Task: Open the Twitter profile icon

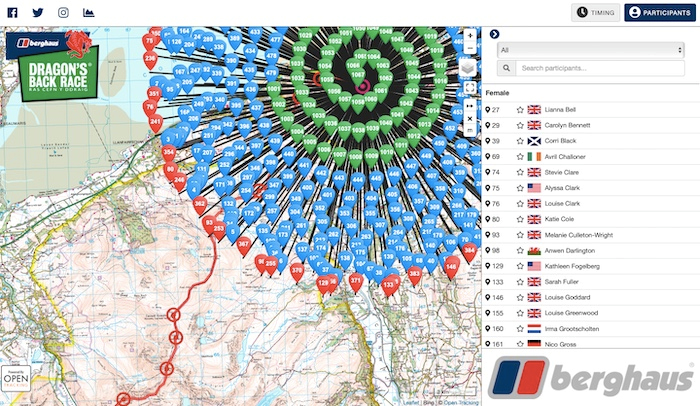Action: (38, 13)
